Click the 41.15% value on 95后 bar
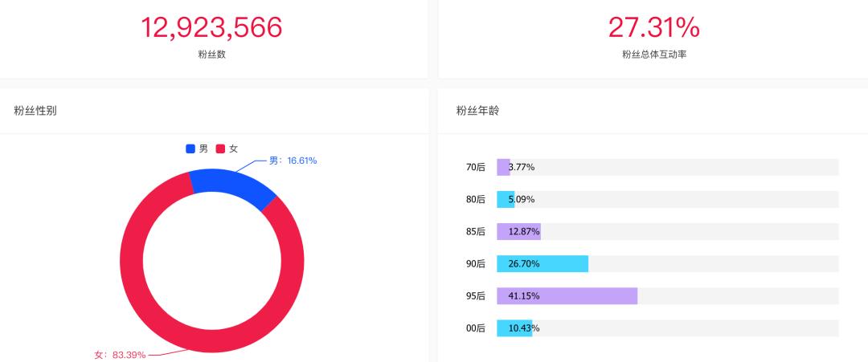This screenshot has height=362, width=868. [x=524, y=296]
